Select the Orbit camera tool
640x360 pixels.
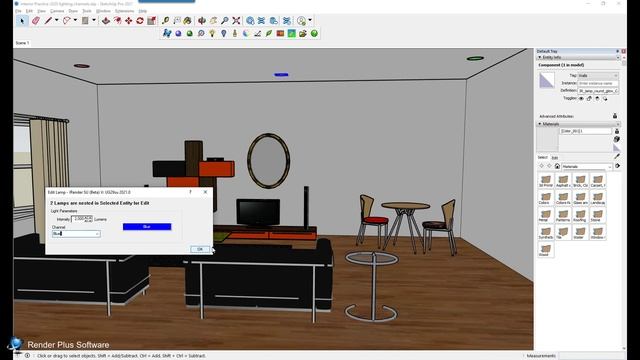pyautogui.click(x=202, y=20)
